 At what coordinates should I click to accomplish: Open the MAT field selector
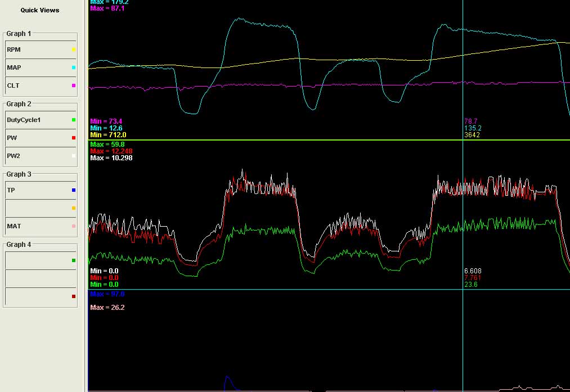[x=37, y=226]
